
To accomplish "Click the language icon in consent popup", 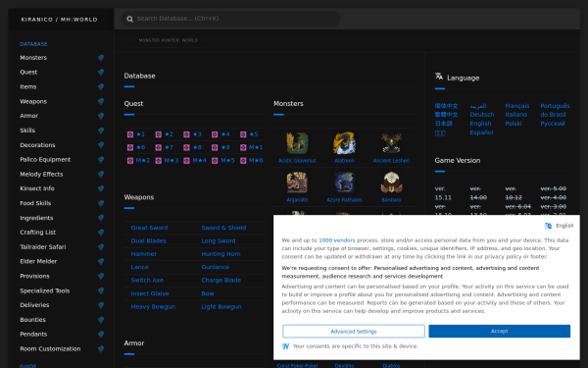I will click(x=548, y=226).
